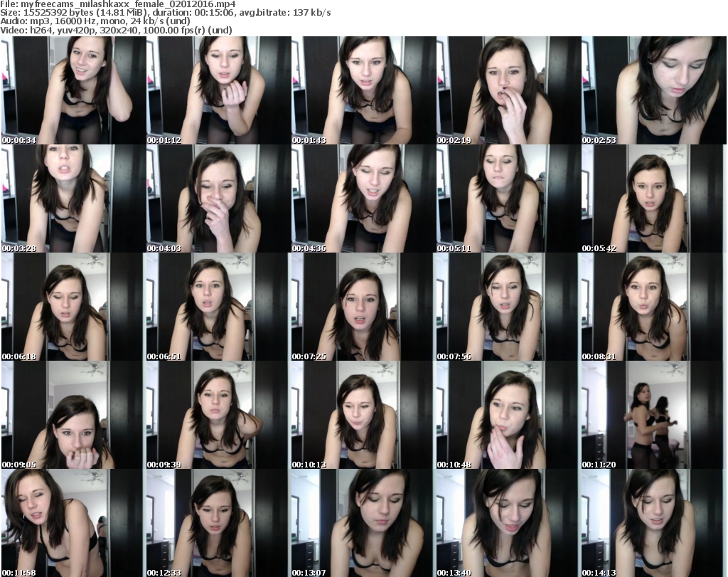Choose the frame stamped 00:08:31
The height and width of the screenshot is (577, 728).
tap(654, 307)
